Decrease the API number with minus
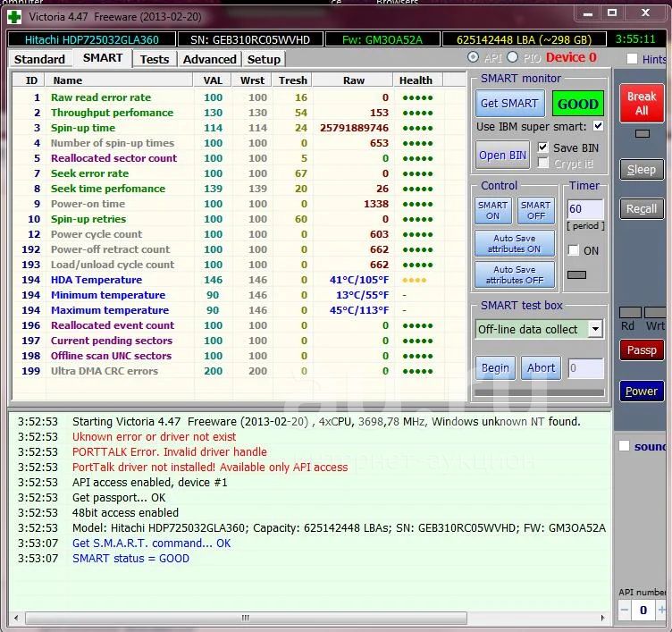 [625, 611]
